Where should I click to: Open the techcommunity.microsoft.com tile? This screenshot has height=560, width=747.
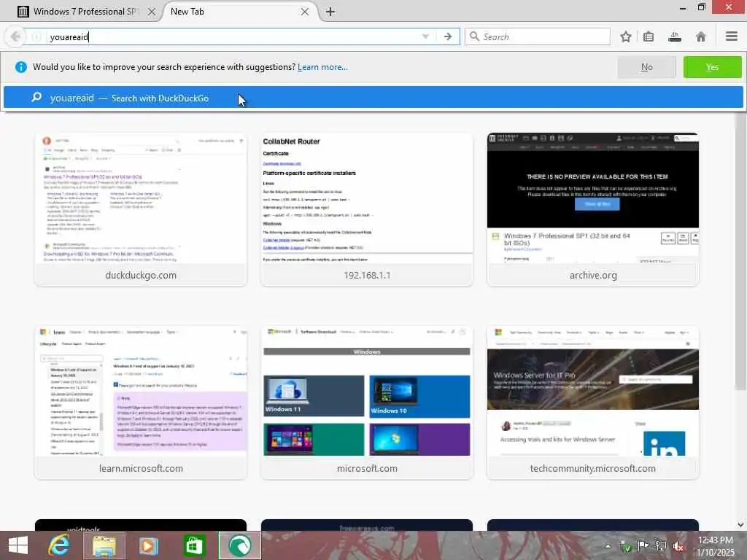(x=592, y=402)
